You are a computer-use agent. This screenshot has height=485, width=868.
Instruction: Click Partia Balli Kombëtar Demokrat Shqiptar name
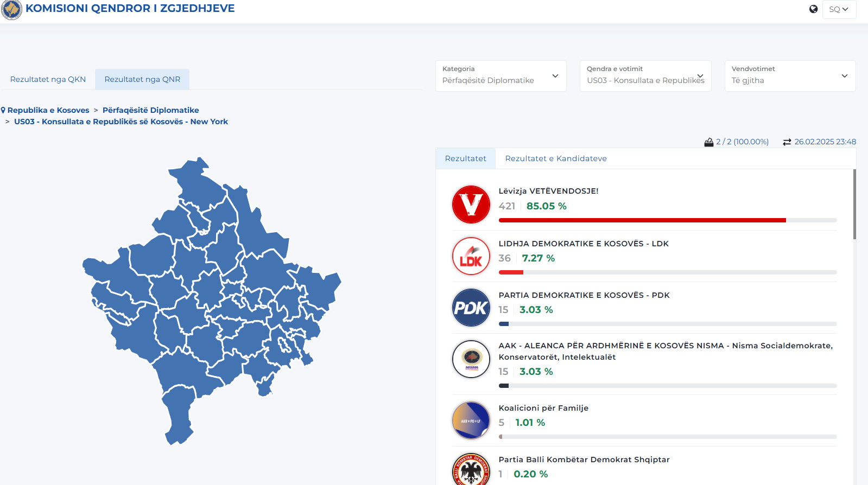584,460
